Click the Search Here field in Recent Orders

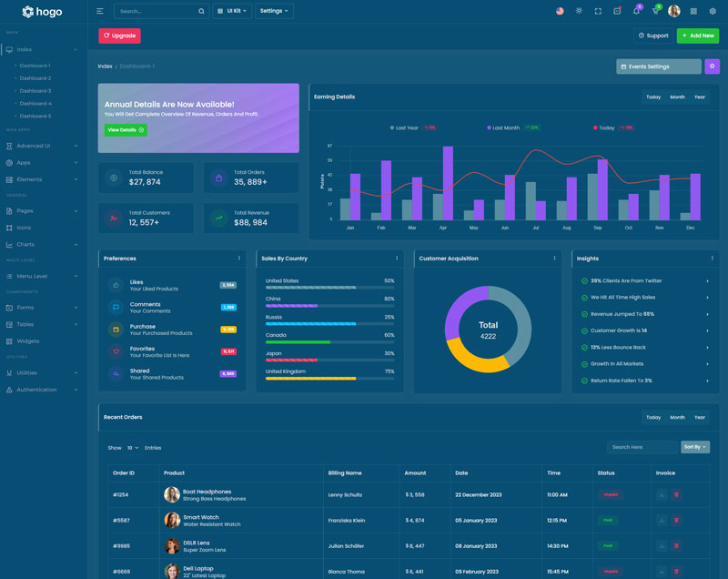643,447
